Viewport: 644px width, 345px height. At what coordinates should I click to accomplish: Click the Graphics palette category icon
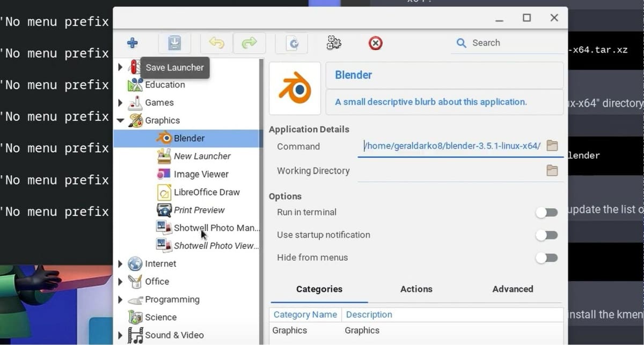point(135,120)
